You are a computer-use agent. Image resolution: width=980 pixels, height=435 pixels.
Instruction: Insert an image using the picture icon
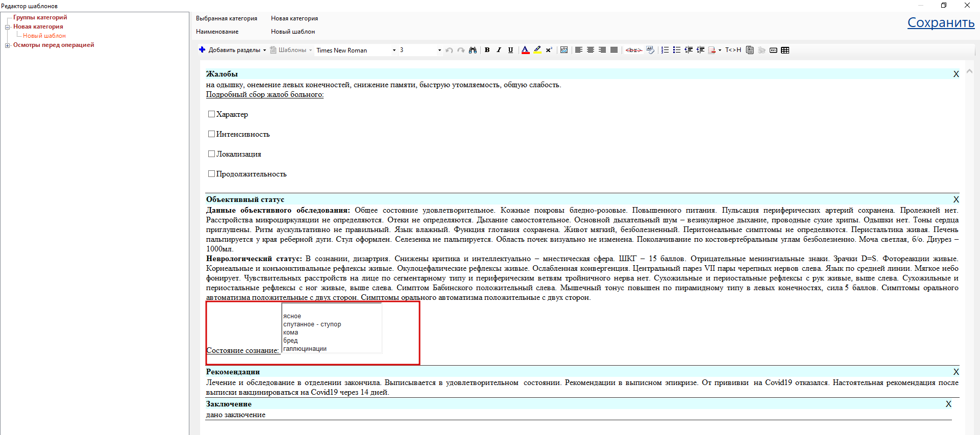tap(564, 50)
